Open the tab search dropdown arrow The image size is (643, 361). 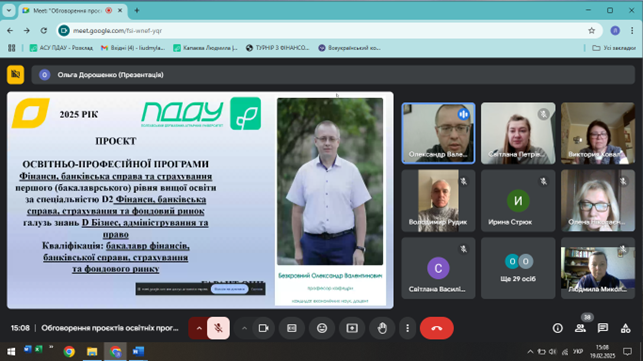[9, 11]
